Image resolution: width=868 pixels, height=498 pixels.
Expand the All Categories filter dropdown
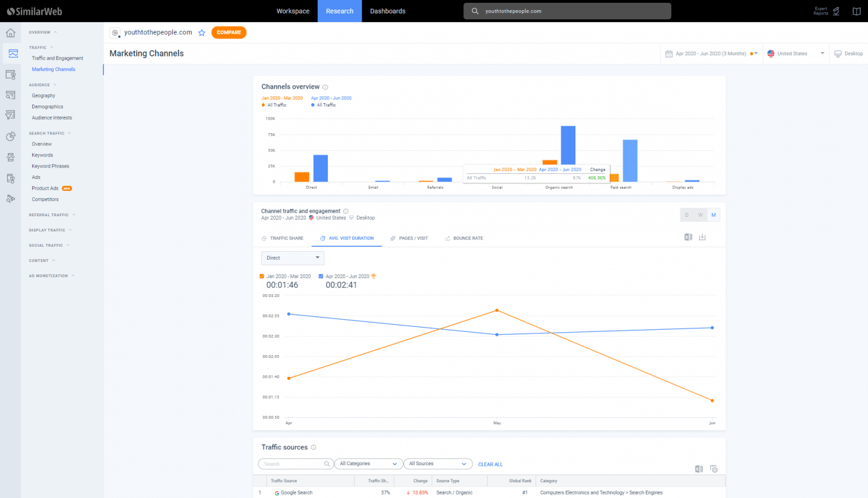click(x=368, y=464)
